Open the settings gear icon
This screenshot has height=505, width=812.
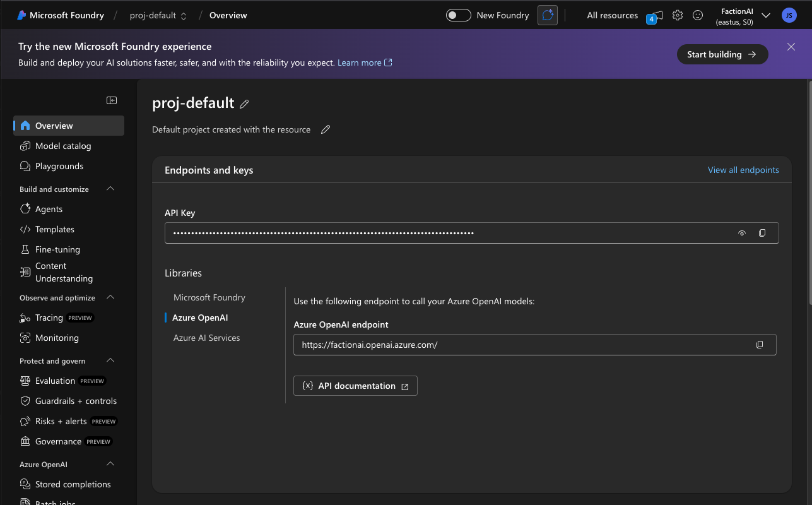tap(678, 15)
